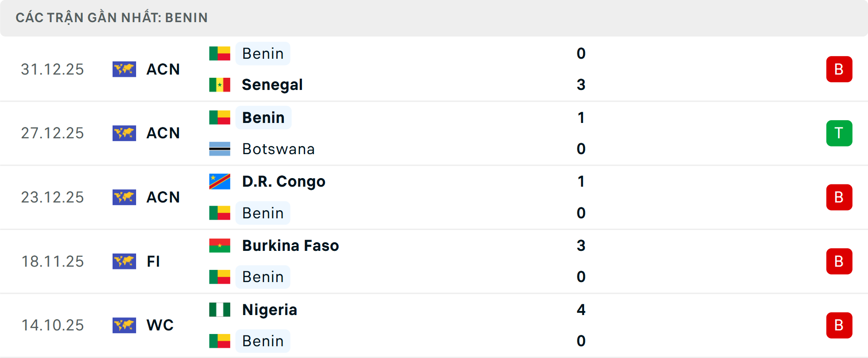Viewport: 868px width, 358px height.
Task: Click the Botswana flag icon
Action: (220, 149)
